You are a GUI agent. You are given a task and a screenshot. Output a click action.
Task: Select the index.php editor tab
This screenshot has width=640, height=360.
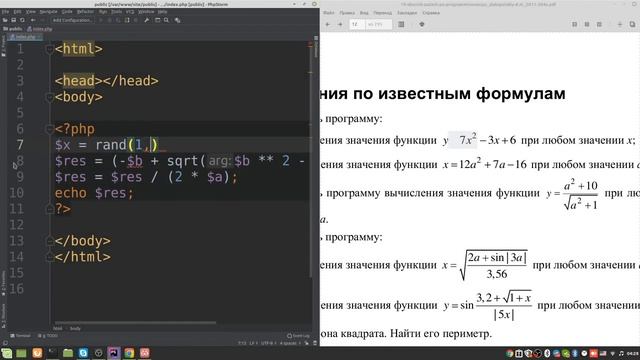click(25, 37)
